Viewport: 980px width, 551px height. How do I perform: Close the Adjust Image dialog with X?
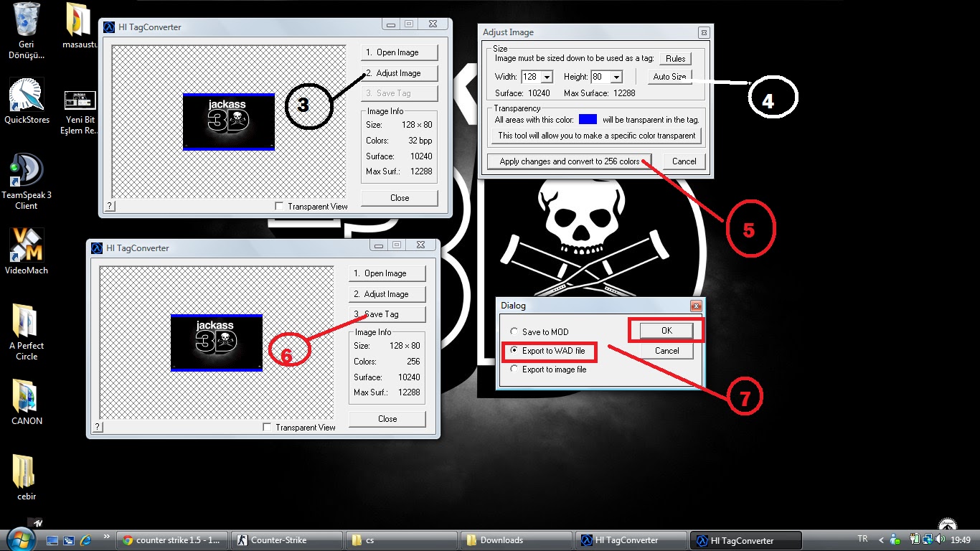704,32
